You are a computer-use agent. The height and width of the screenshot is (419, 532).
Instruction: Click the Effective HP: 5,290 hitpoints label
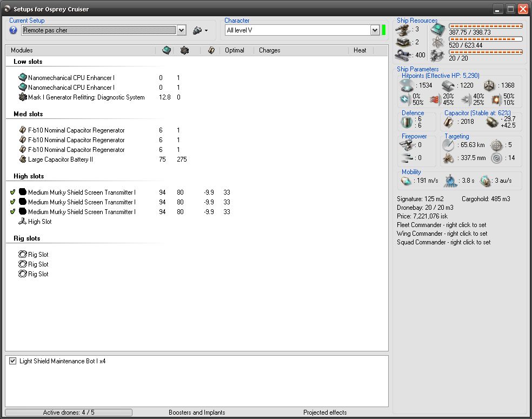[441, 75]
